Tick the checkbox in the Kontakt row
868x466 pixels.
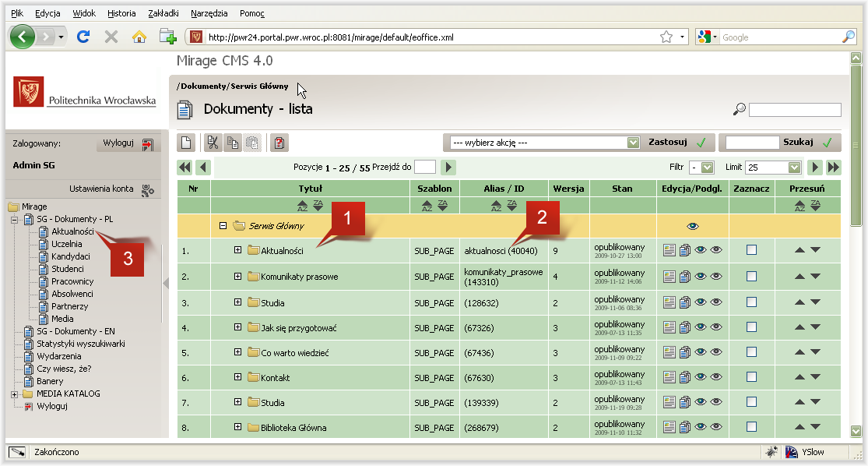(x=751, y=377)
